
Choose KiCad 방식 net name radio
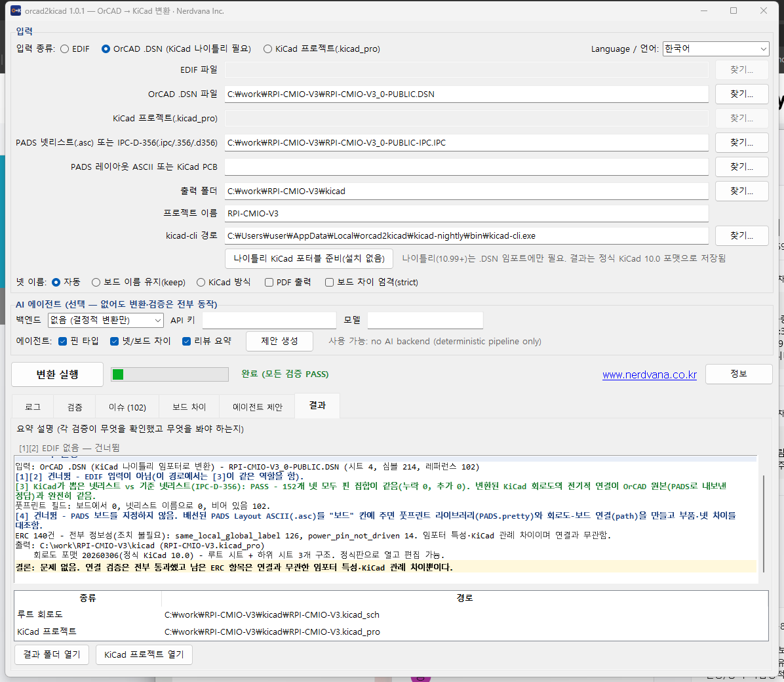tap(201, 282)
